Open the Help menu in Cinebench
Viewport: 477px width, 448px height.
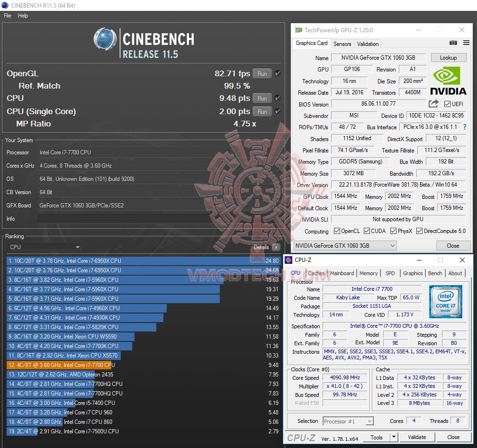coord(23,16)
